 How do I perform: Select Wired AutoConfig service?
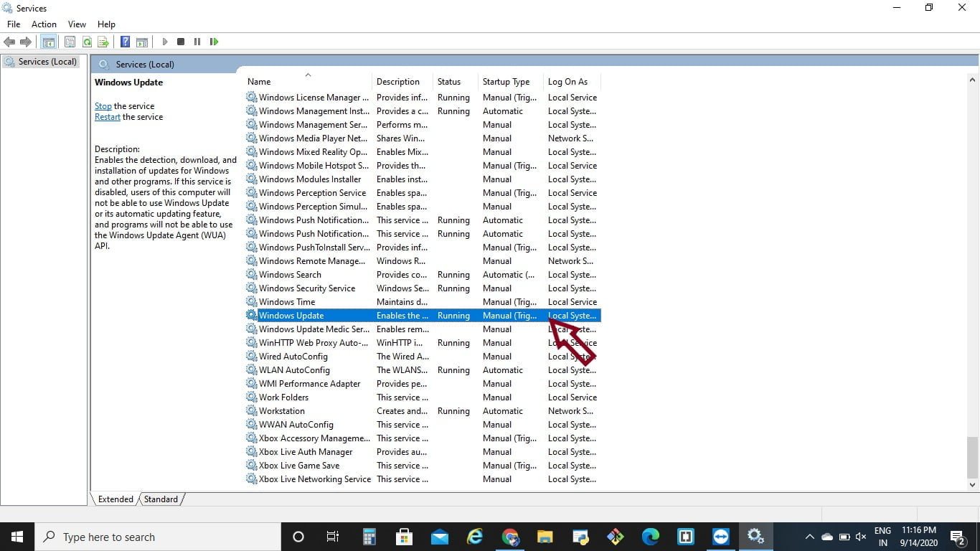(x=423, y=357)
